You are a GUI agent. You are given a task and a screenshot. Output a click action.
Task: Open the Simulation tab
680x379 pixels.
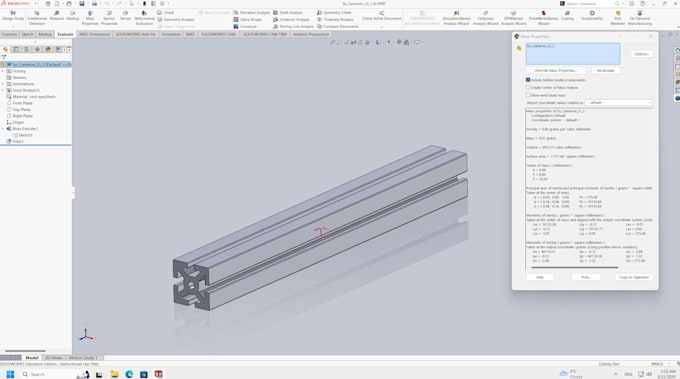click(x=171, y=34)
